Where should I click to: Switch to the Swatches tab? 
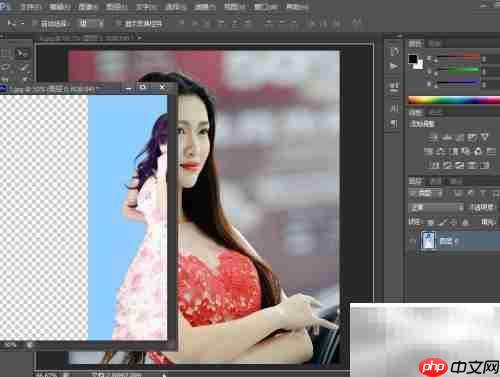pos(435,44)
